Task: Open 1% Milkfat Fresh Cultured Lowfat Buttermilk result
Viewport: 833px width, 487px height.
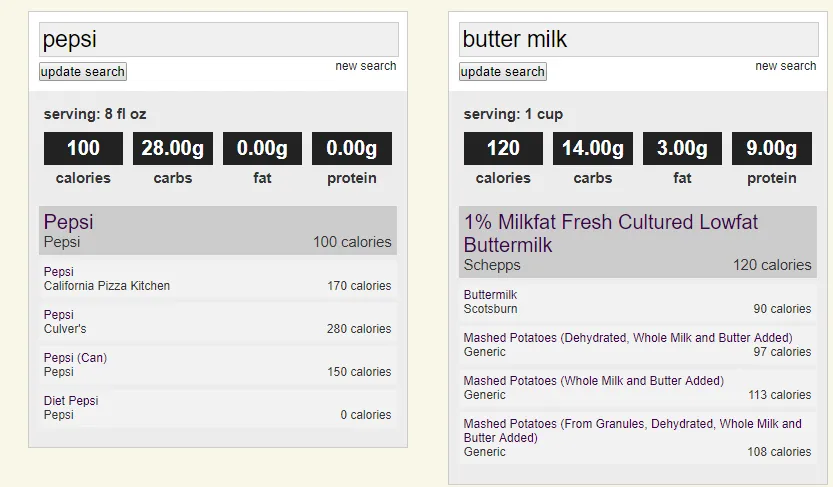Action: 638,242
